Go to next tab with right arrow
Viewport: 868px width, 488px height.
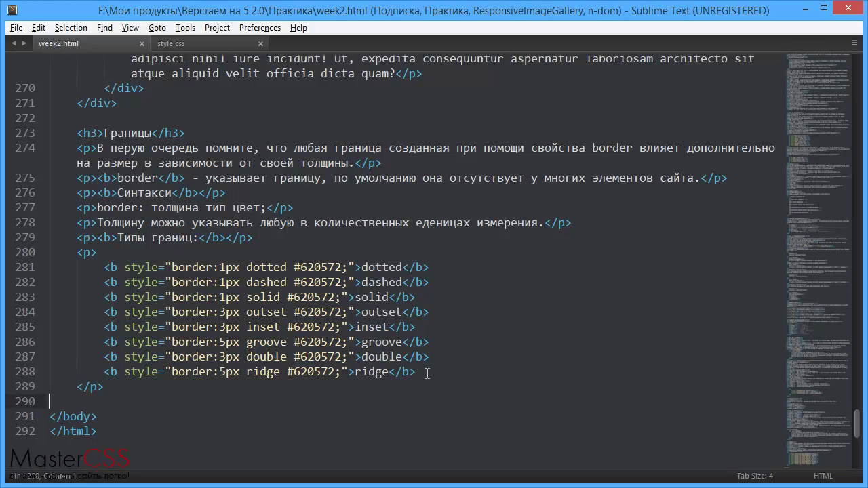pos(24,43)
